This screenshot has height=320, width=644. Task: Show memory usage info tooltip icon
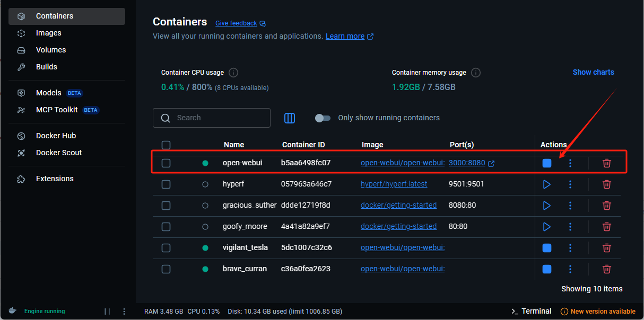pyautogui.click(x=476, y=73)
